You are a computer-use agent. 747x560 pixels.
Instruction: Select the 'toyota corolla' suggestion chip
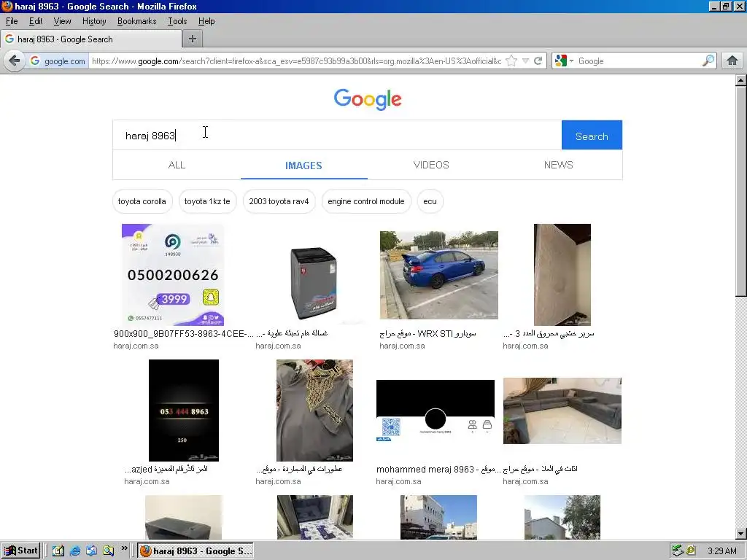click(x=142, y=201)
